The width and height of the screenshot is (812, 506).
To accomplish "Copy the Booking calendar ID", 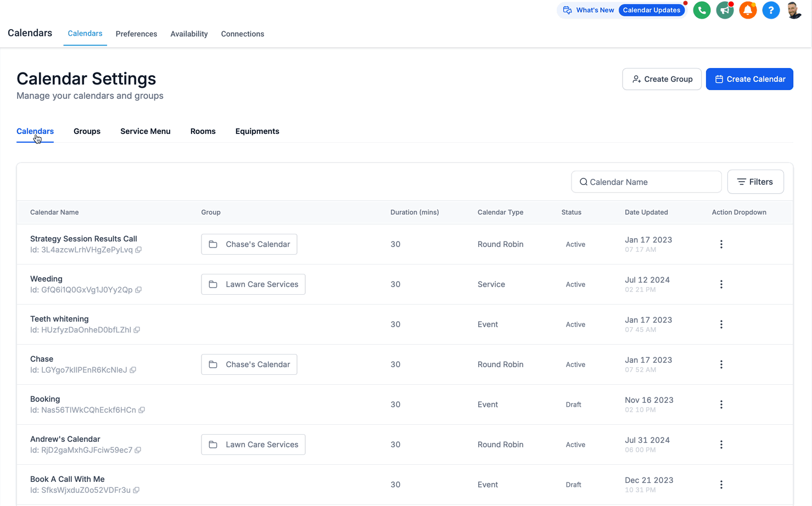I will 142,410.
